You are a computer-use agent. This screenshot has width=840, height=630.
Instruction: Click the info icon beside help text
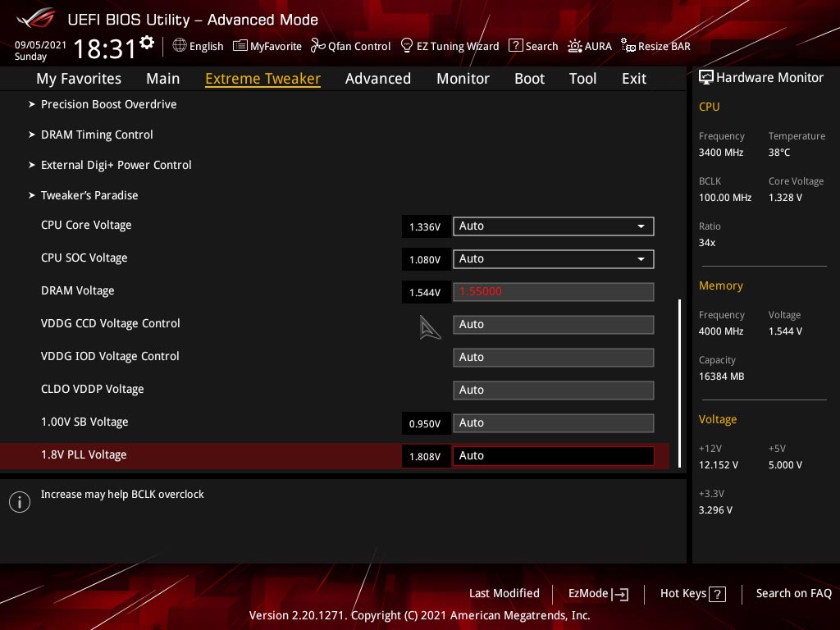20,502
